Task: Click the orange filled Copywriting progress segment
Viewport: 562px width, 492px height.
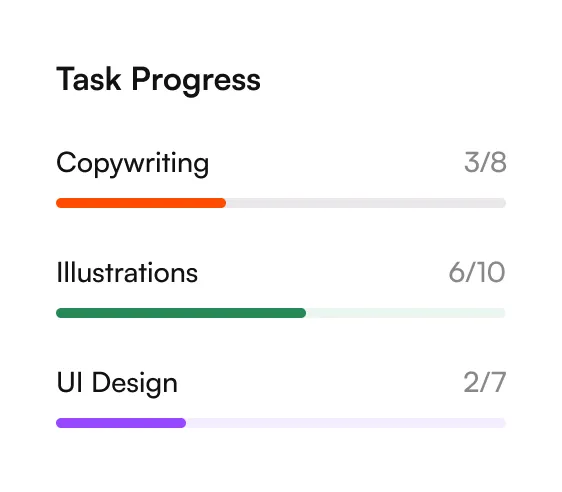Action: pos(141,203)
